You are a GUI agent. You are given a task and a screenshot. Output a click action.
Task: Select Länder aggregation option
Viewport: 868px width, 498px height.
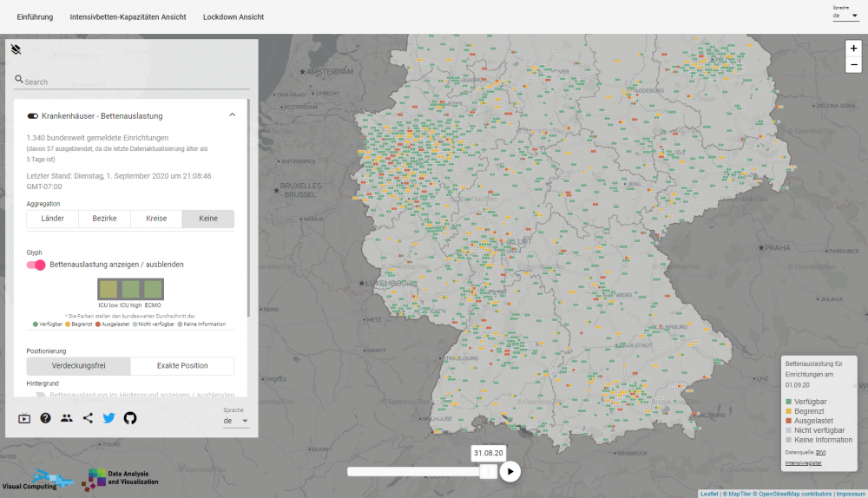pos(52,219)
